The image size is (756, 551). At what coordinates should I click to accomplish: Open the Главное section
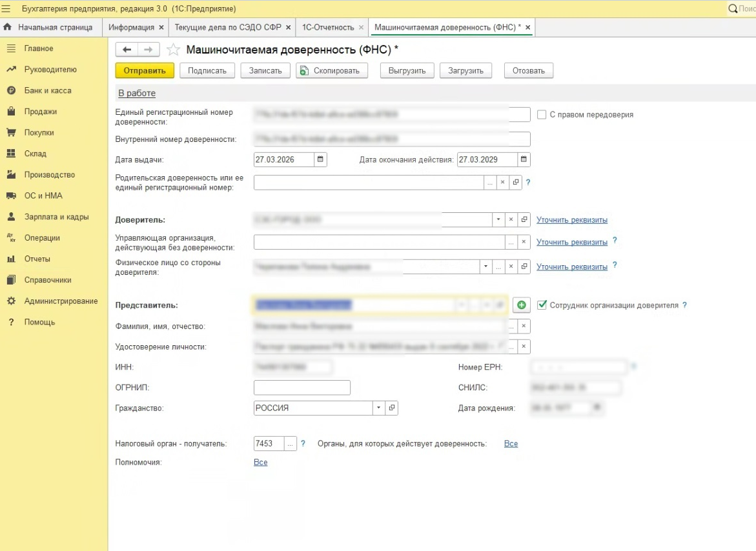(39, 48)
